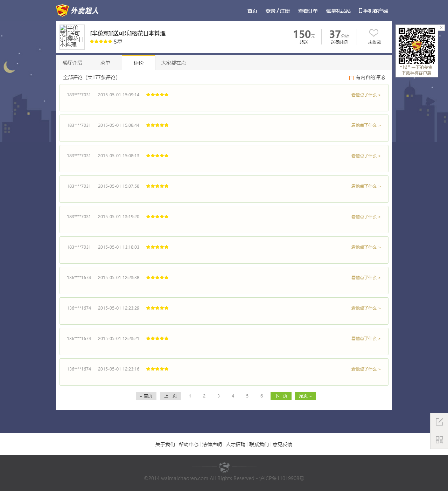Image resolution: width=448 pixels, height=491 pixels.
Task: Click the 外卖超人 logo icon
Action: coord(62,11)
